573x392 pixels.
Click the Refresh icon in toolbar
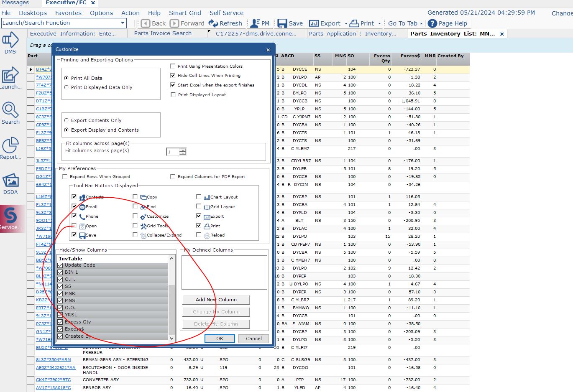click(213, 23)
